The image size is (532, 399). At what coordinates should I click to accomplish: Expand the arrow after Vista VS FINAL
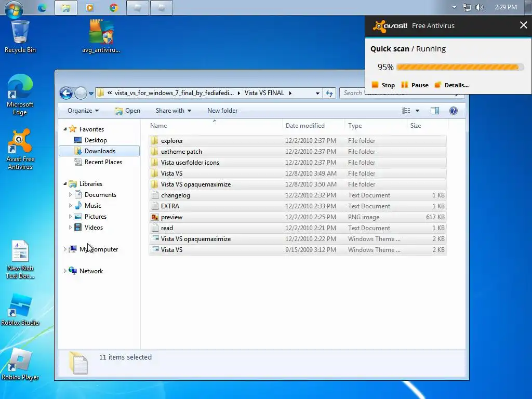[x=290, y=93]
